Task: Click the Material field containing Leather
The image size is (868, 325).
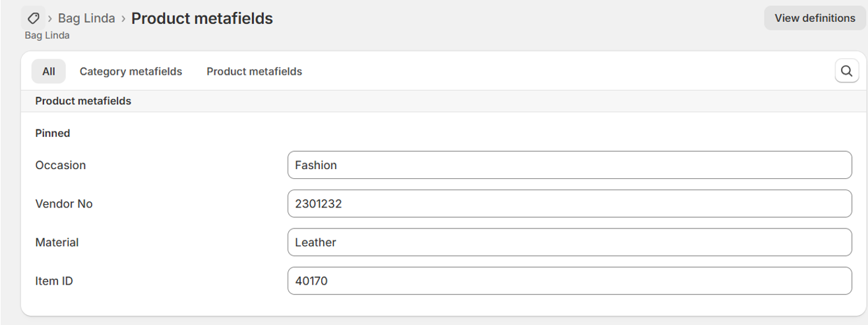Action: click(569, 242)
